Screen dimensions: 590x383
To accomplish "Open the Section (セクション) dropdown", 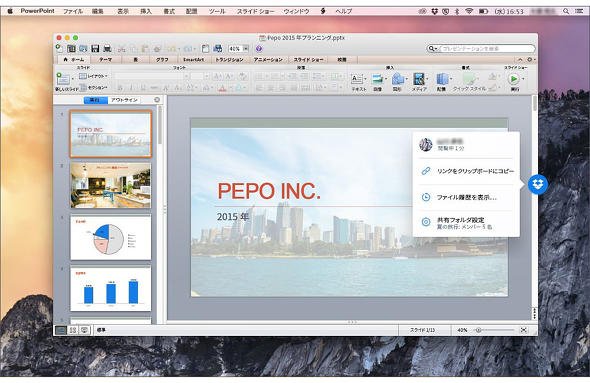I will 93,87.
